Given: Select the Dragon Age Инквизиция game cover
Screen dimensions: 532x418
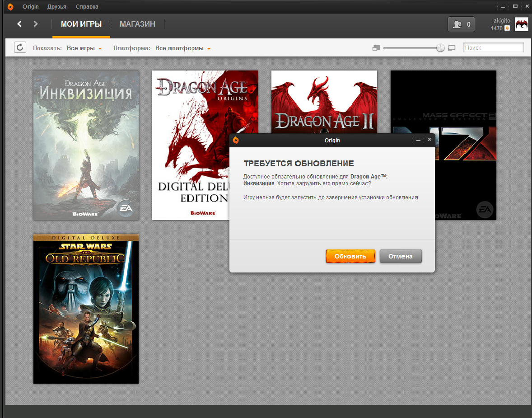Looking at the screenshot, I should [86, 146].
